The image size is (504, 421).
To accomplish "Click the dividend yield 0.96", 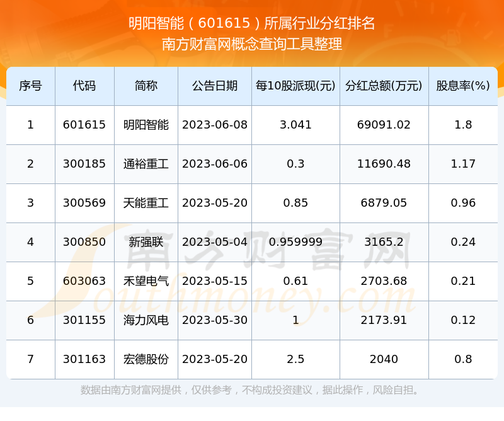I will [463, 203].
